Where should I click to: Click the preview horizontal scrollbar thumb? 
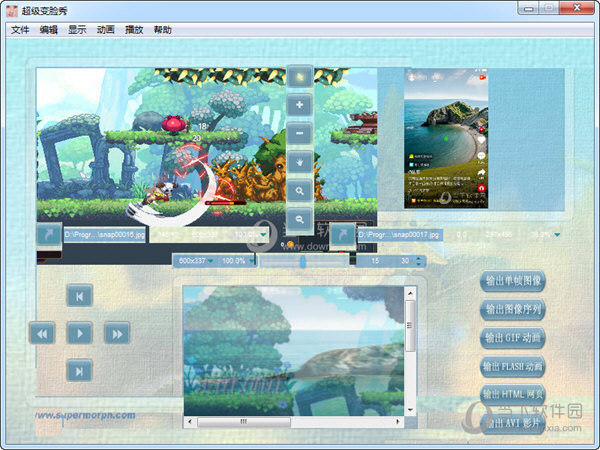coord(244,421)
